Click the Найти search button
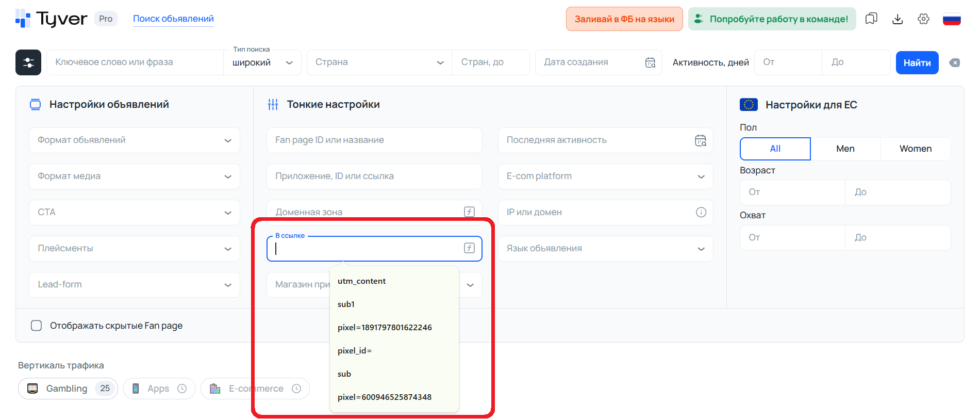This screenshot has width=980, height=419. [917, 63]
